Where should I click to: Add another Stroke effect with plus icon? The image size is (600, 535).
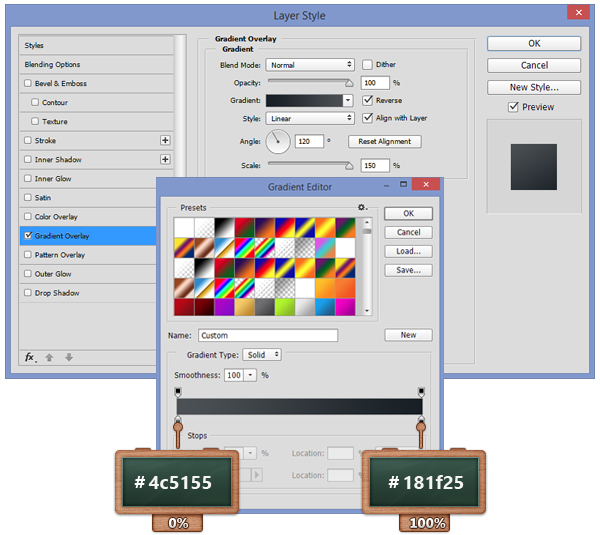(x=165, y=141)
